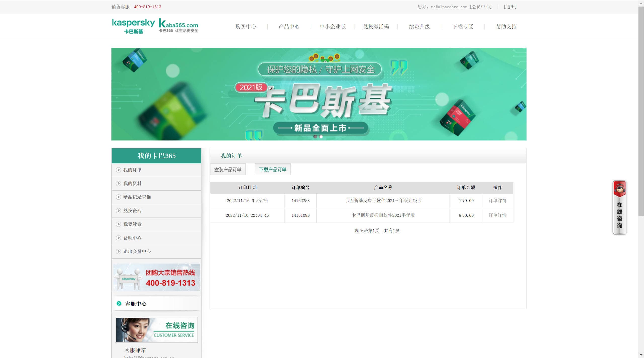Click date 2022/11/16 9:55:20
Viewport: 644px width, 358px height.
[247, 201]
